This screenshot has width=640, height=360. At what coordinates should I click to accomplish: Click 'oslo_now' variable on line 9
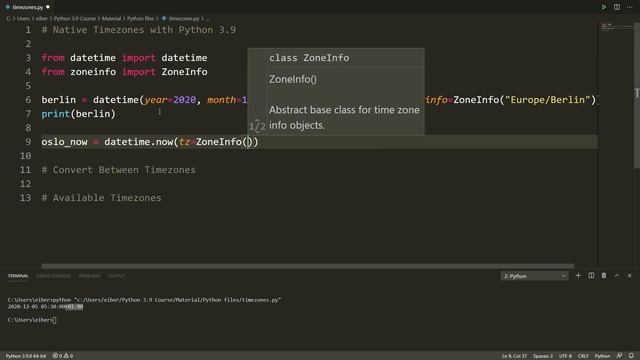pos(64,142)
